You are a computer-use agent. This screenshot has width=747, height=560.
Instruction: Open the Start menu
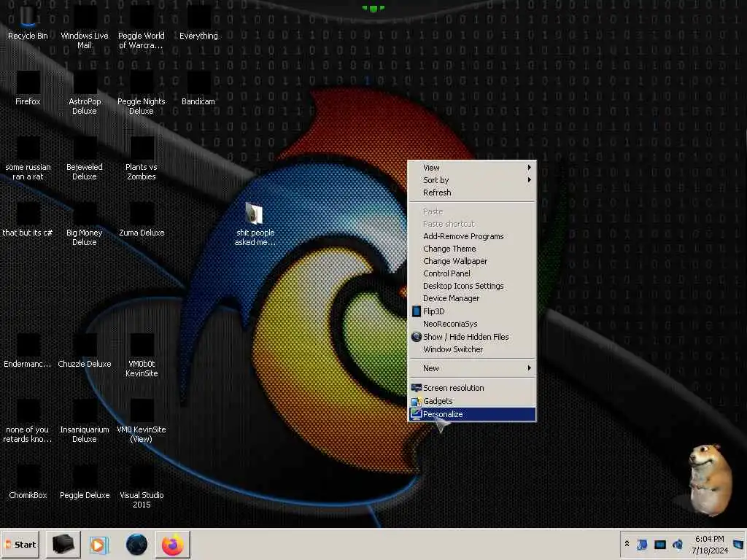20,544
